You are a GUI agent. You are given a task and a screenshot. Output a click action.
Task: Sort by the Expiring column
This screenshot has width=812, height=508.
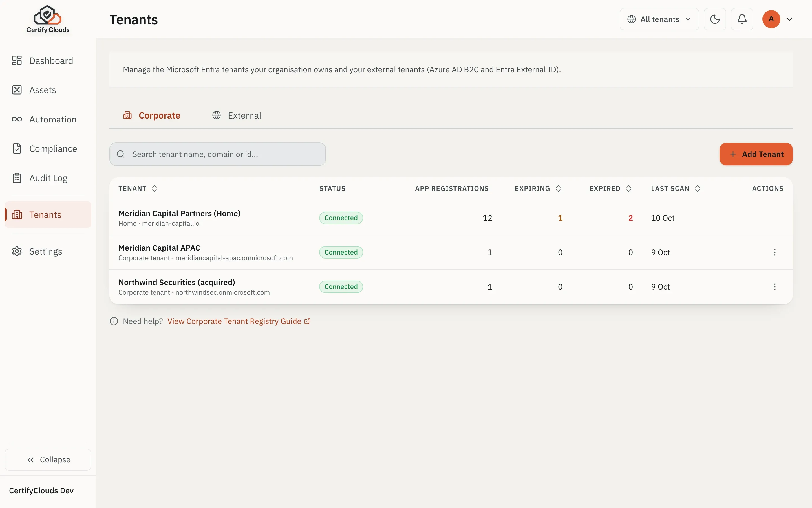click(538, 189)
